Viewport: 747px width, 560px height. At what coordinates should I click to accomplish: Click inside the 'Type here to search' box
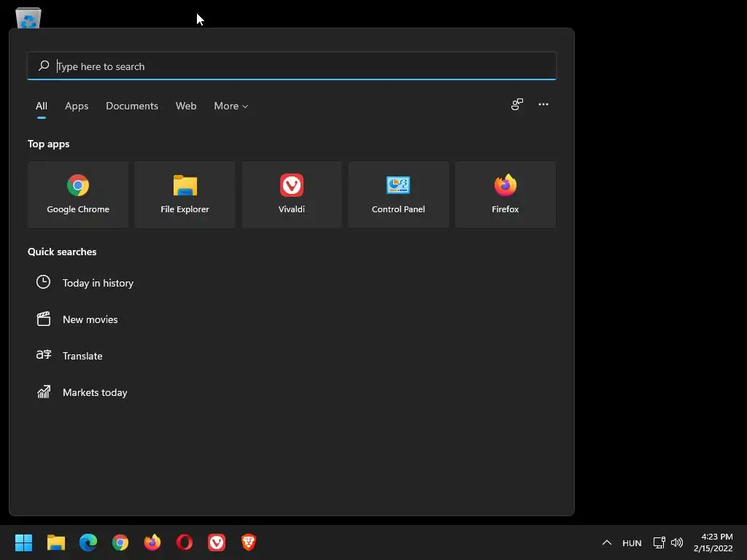(x=292, y=66)
